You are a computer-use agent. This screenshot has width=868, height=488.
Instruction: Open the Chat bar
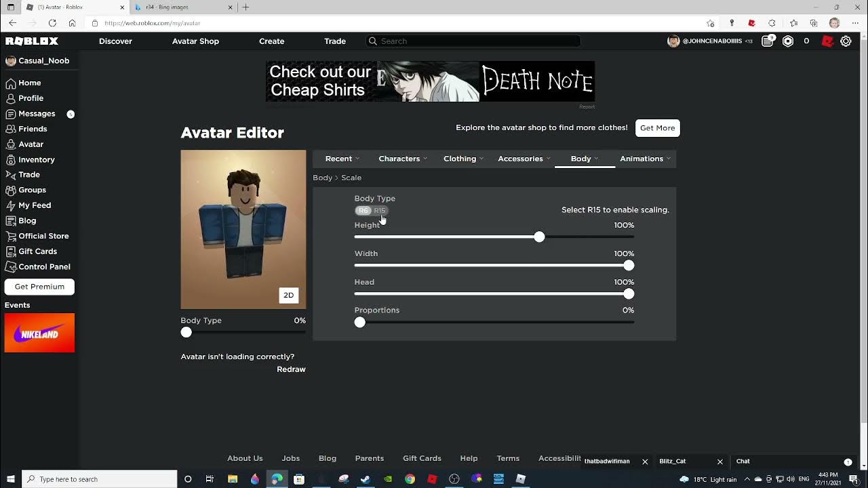point(794,462)
